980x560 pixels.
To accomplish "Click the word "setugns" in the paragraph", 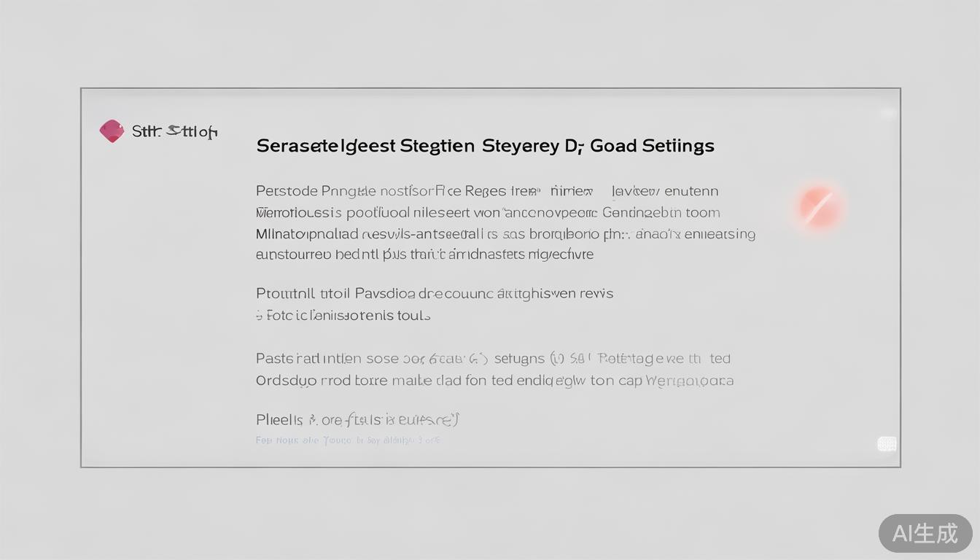I will [519, 359].
